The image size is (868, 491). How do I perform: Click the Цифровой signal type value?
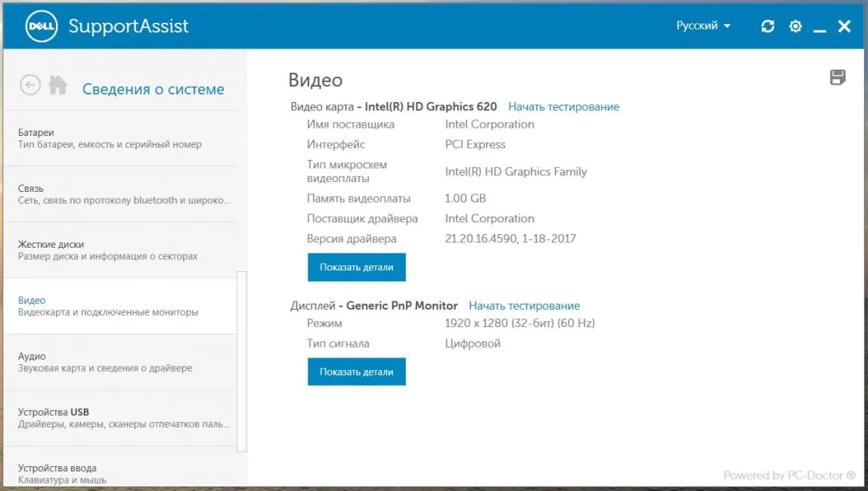(x=473, y=344)
